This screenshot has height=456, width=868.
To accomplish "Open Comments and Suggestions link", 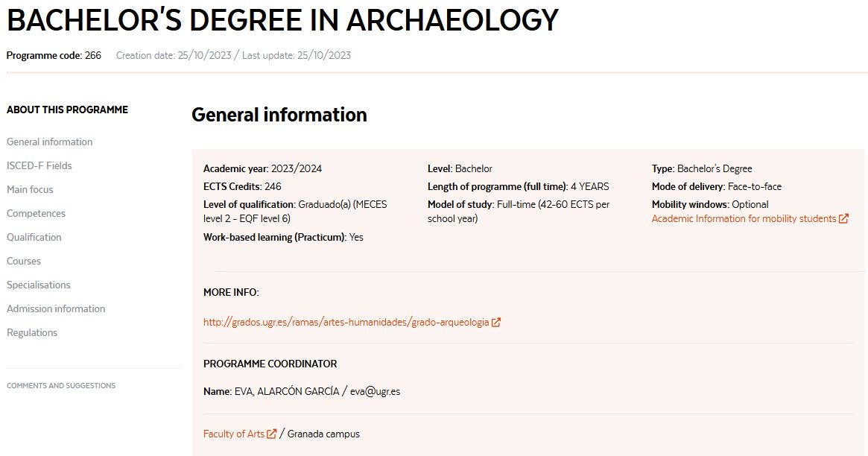I will [61, 386].
